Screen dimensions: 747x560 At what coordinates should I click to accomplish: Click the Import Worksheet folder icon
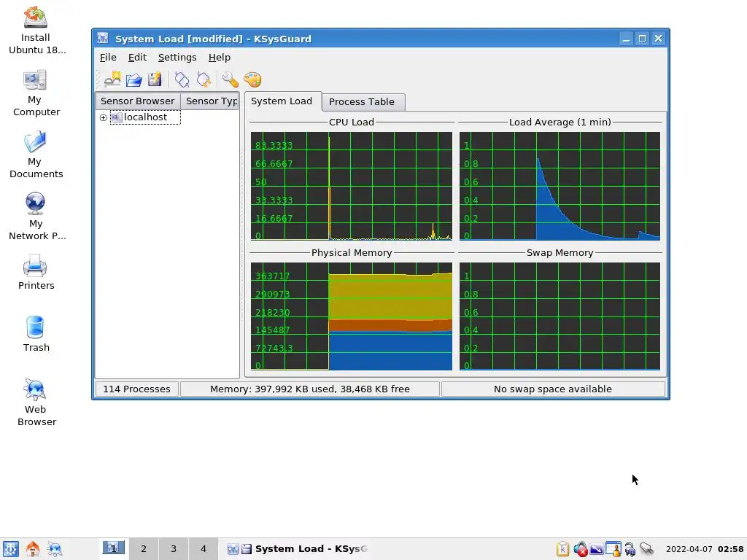(134, 79)
